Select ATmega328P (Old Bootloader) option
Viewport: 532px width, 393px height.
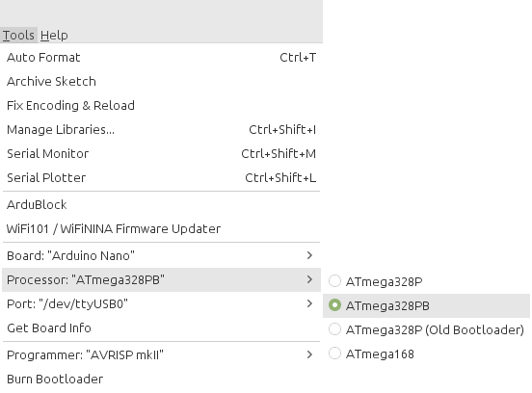pyautogui.click(x=427, y=330)
